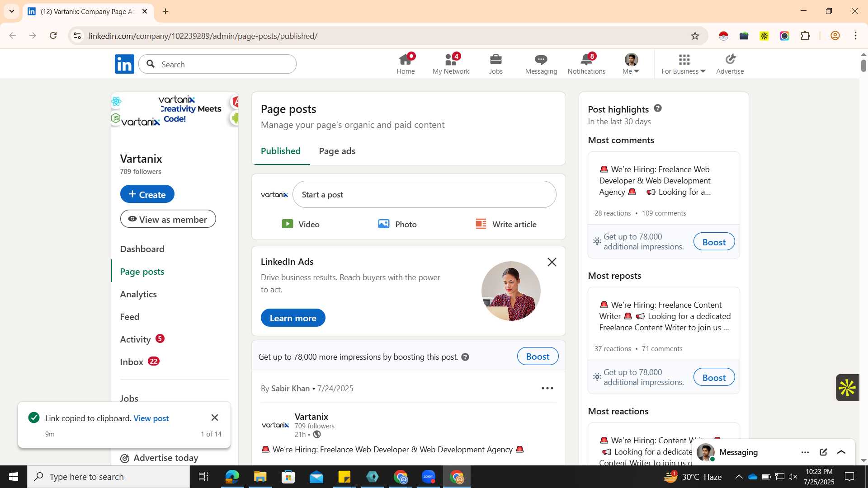Click Sabir Khan author name
The height and width of the screenshot is (488, 868).
(290, 389)
